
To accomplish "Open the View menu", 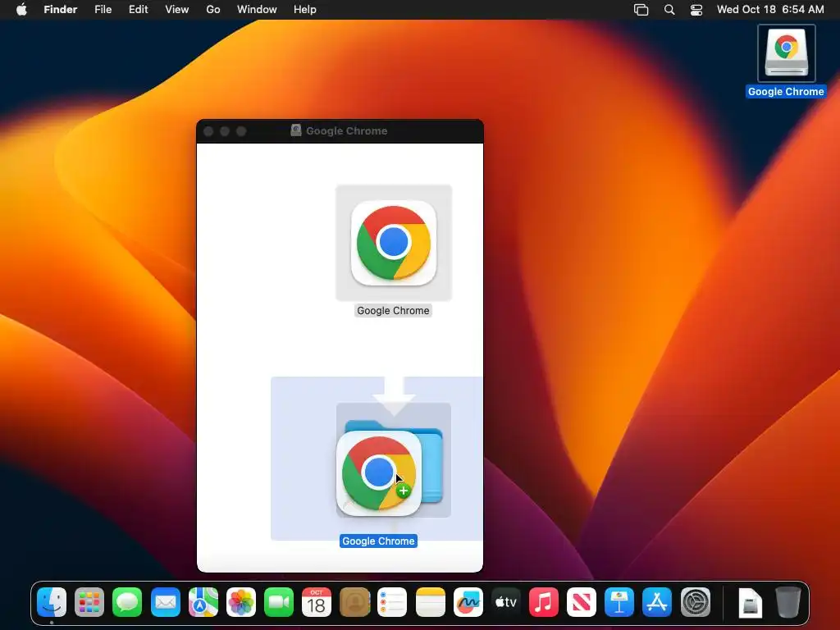I will [x=177, y=10].
